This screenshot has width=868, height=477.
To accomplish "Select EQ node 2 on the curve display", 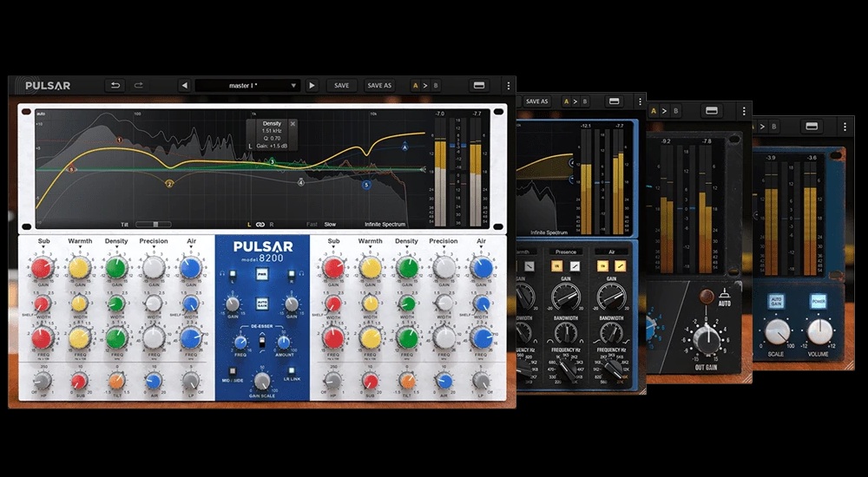I will [169, 184].
